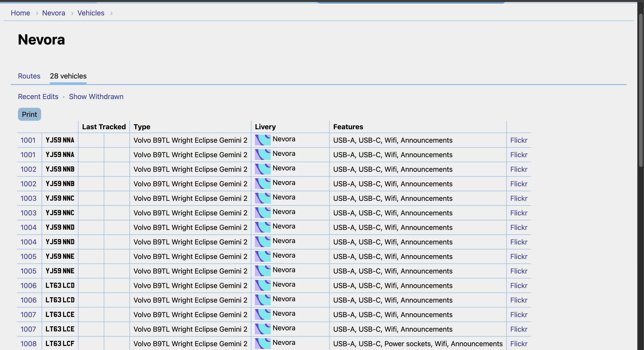Image resolution: width=644 pixels, height=350 pixels.
Task: Open the Vehicles breadcrumb link
Action: tap(91, 13)
